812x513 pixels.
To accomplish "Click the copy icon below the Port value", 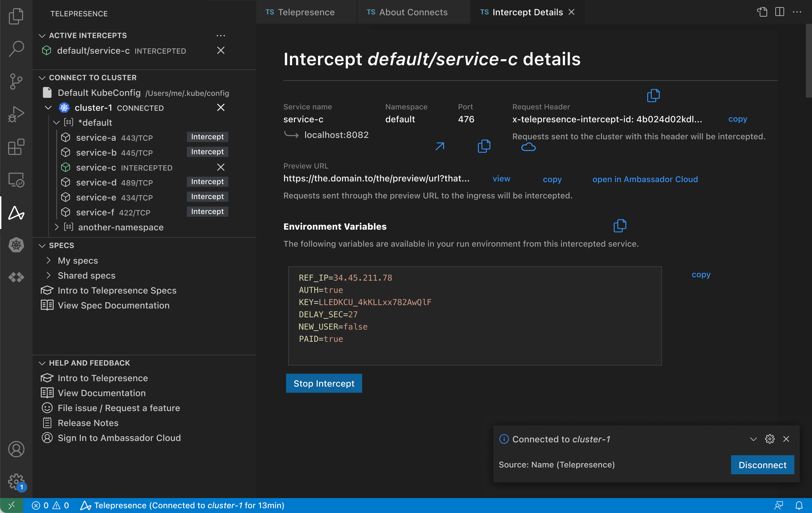I will click(x=484, y=146).
